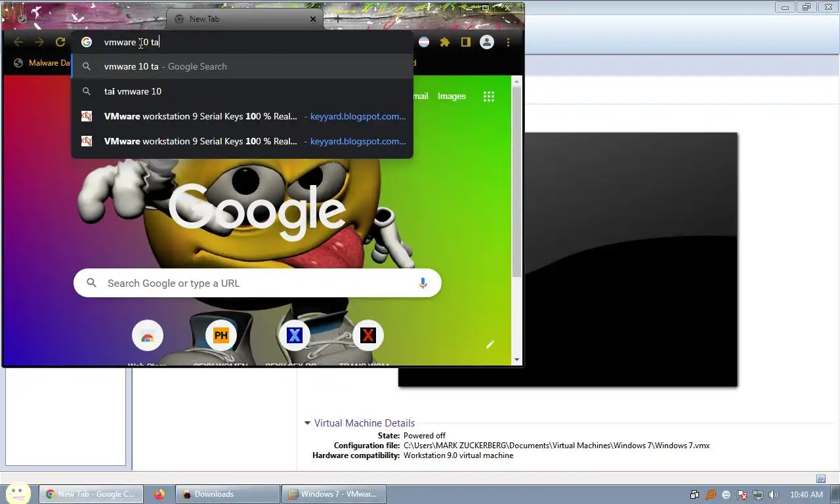
Task: Open the orange PH shortcut tile
Action: point(221,336)
